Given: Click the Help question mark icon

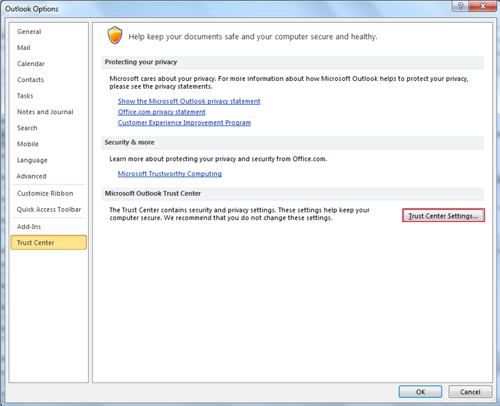Looking at the screenshot, I should pyautogui.click(x=460, y=6).
